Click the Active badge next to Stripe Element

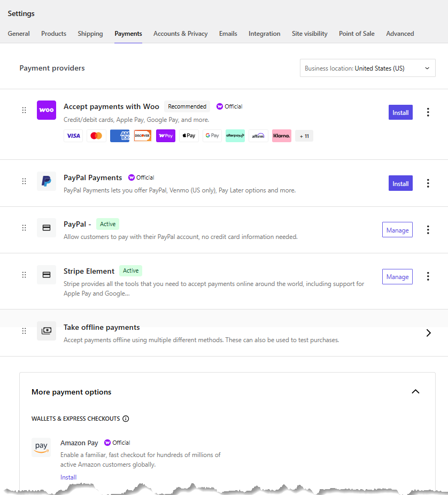[130, 271]
